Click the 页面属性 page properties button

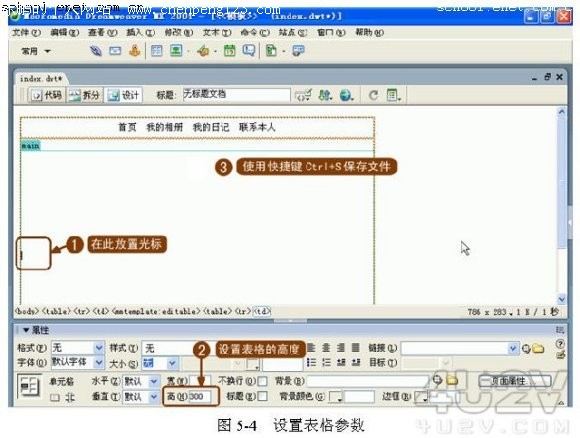(x=515, y=381)
